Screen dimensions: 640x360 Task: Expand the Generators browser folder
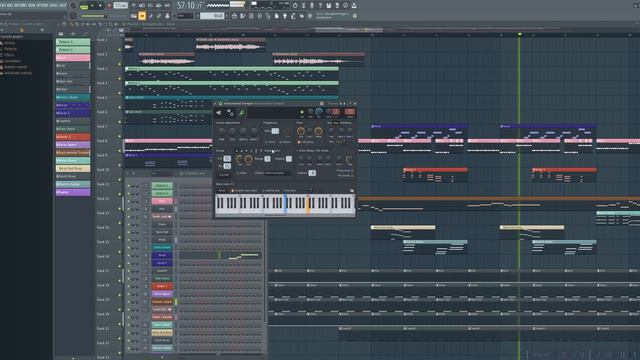11,61
